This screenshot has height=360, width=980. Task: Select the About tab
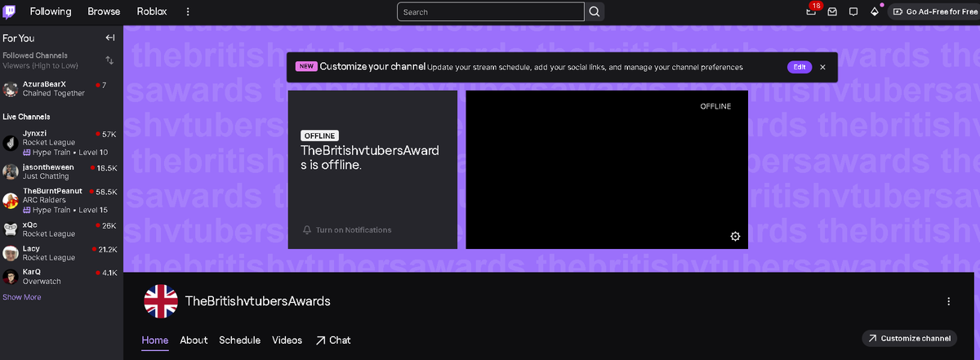coord(194,340)
